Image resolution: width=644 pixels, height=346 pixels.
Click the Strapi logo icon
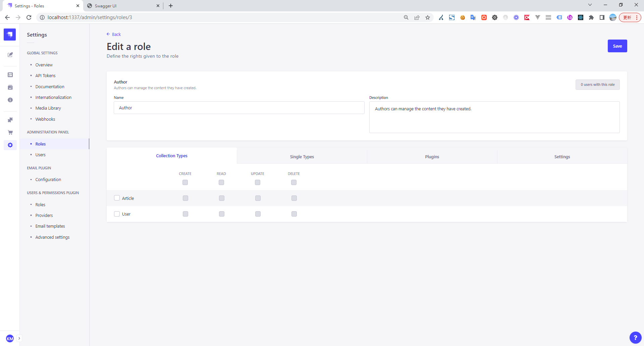pos(10,35)
